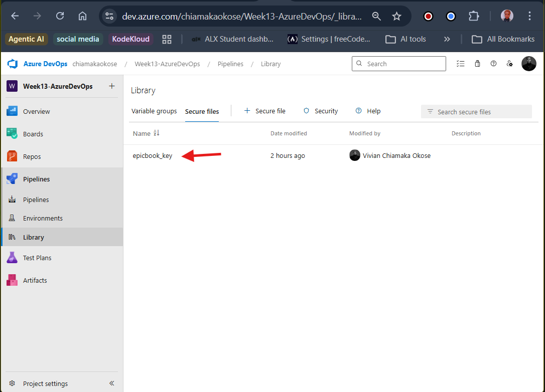The width and height of the screenshot is (545, 392).
Task: Click the Pipelines breadcrumb
Action: click(x=230, y=64)
